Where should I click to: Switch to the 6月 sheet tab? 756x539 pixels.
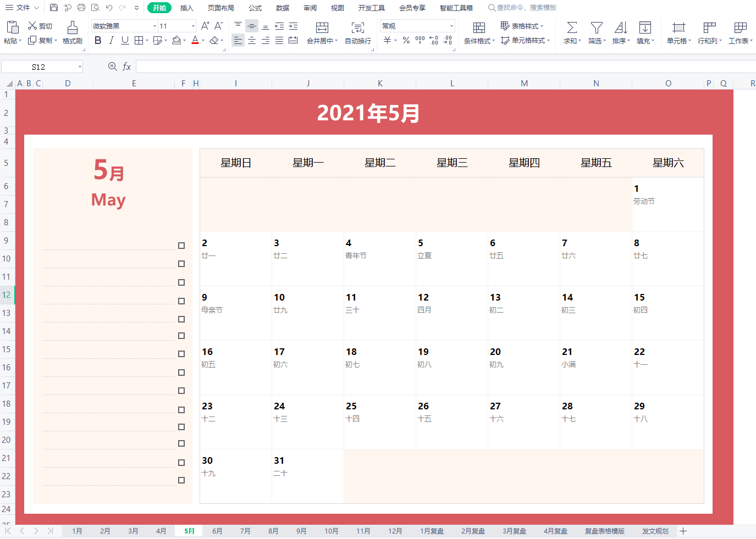tap(217, 531)
